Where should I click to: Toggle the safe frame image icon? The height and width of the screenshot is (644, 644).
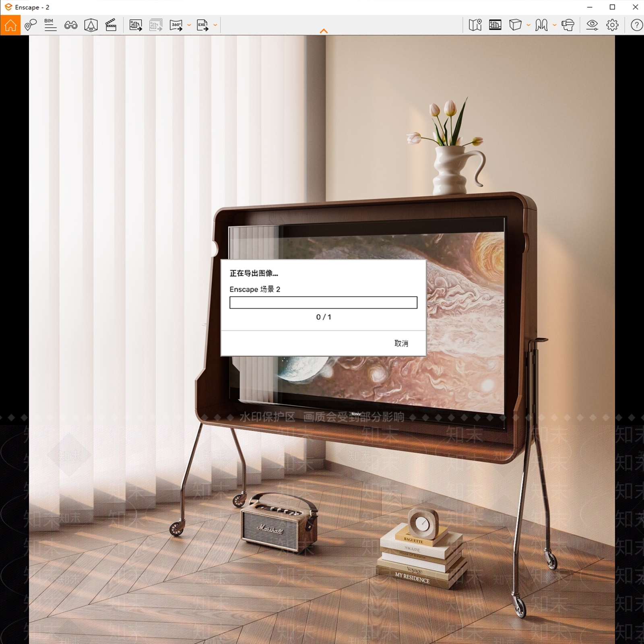pos(495,25)
